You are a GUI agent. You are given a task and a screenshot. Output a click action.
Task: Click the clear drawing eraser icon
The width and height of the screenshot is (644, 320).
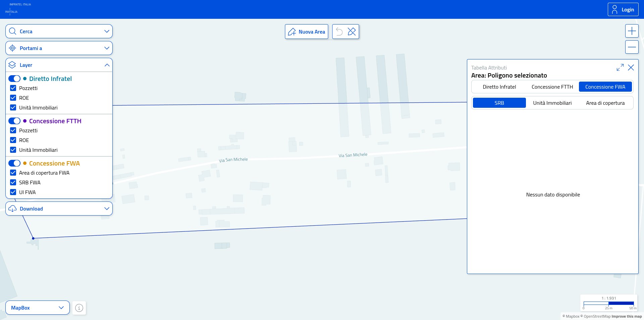pos(352,32)
